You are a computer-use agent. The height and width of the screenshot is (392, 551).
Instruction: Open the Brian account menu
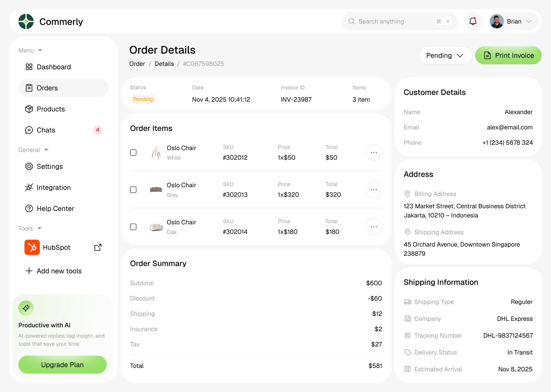click(513, 21)
